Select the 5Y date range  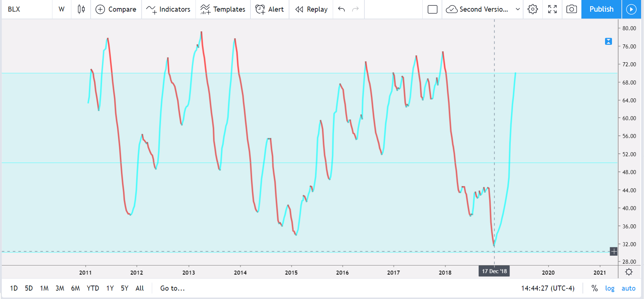click(x=125, y=288)
